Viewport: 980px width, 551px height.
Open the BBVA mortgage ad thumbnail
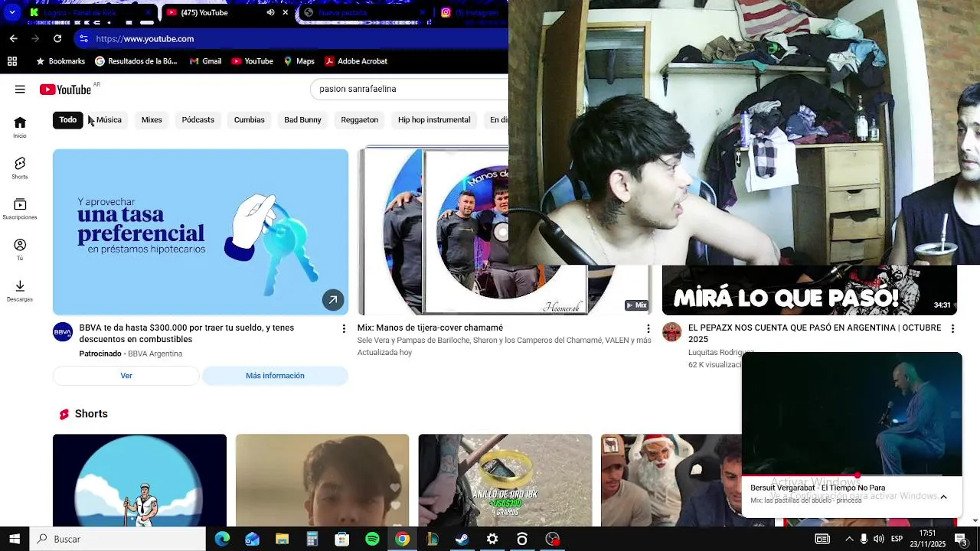pyautogui.click(x=201, y=232)
